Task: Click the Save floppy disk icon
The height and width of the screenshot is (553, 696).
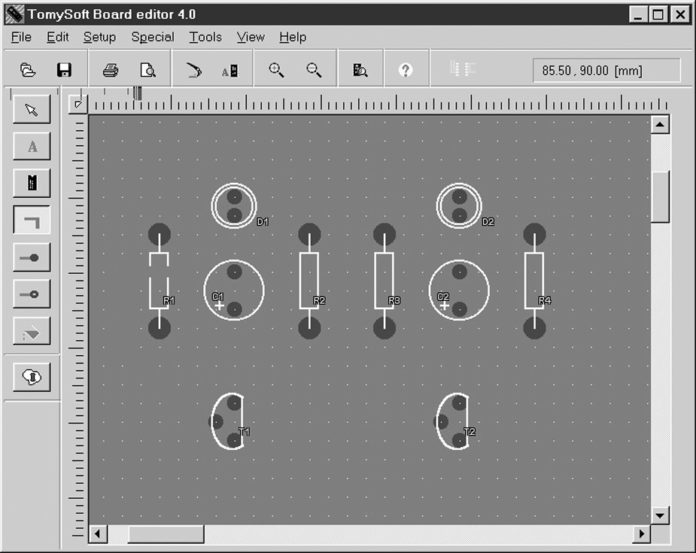Action: pyautogui.click(x=64, y=70)
